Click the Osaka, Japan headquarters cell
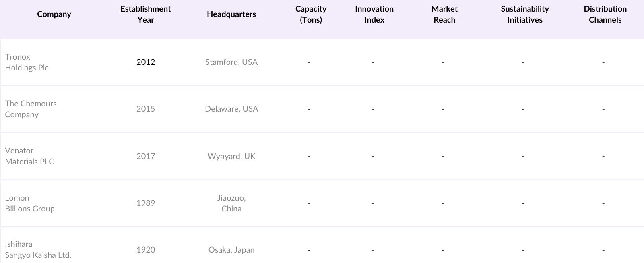 231,250
